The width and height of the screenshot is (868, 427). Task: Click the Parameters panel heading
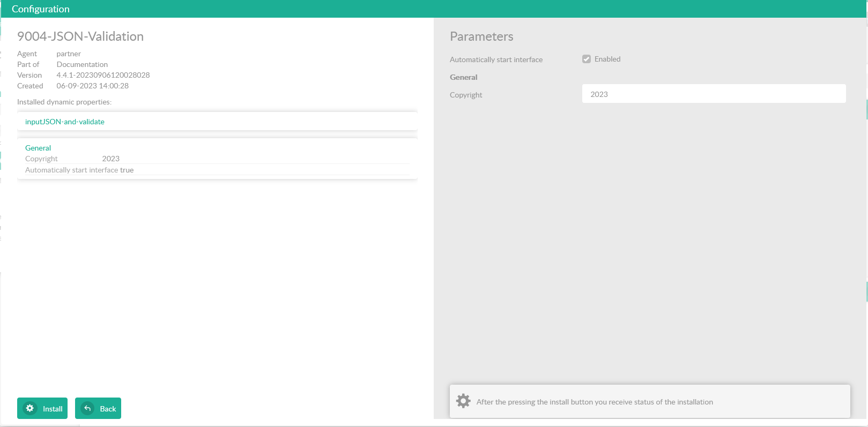pos(481,36)
